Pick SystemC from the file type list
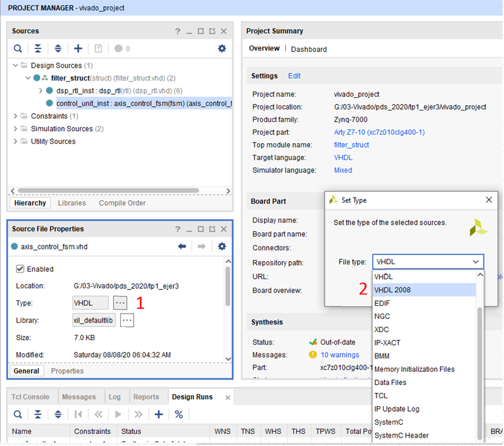This screenshot has height=446, width=504. (x=424, y=422)
